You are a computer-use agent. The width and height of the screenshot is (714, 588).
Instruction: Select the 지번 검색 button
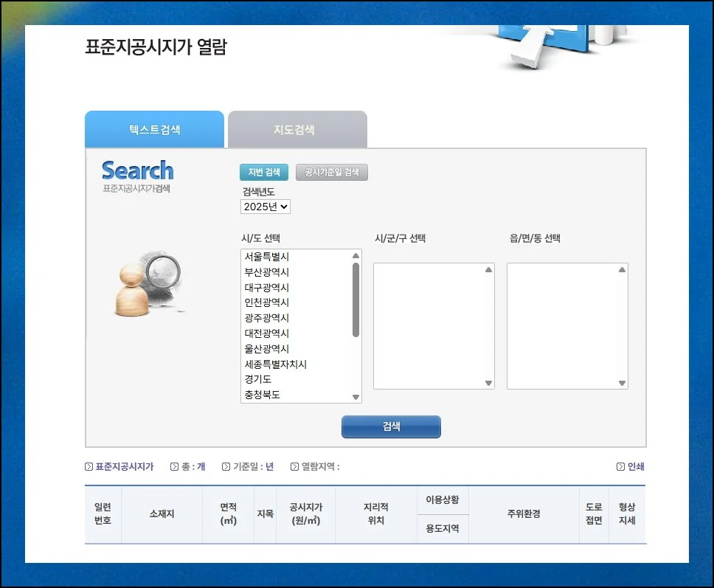pos(263,173)
